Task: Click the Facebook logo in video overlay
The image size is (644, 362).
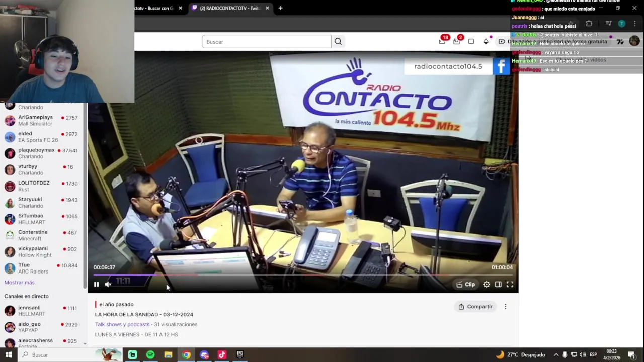Action: [501, 66]
